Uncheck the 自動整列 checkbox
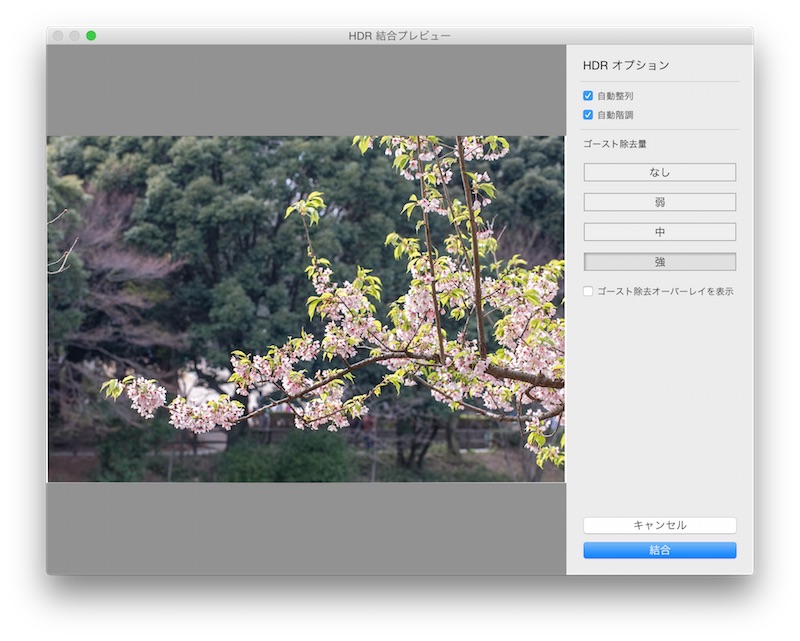The height and width of the screenshot is (641, 800). 588,96
